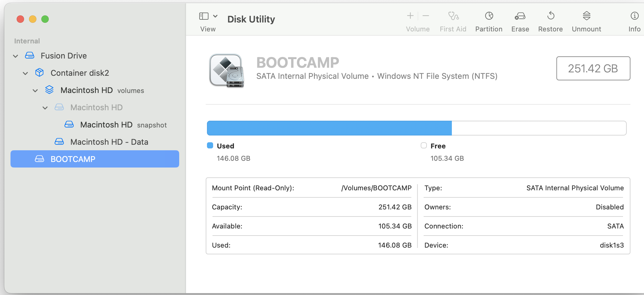The image size is (644, 295).
Task: Collapse Container disk2
Action: coord(25,73)
